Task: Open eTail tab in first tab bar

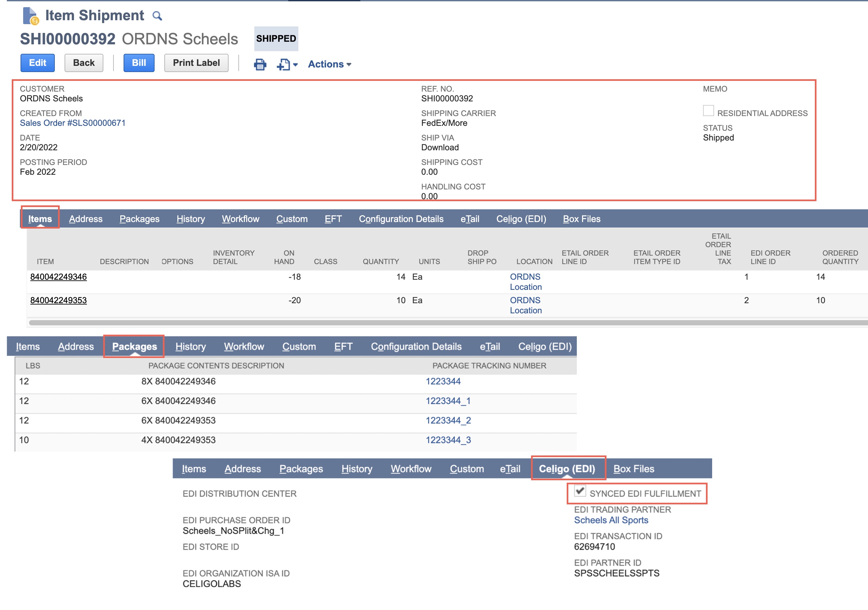Action: point(470,219)
